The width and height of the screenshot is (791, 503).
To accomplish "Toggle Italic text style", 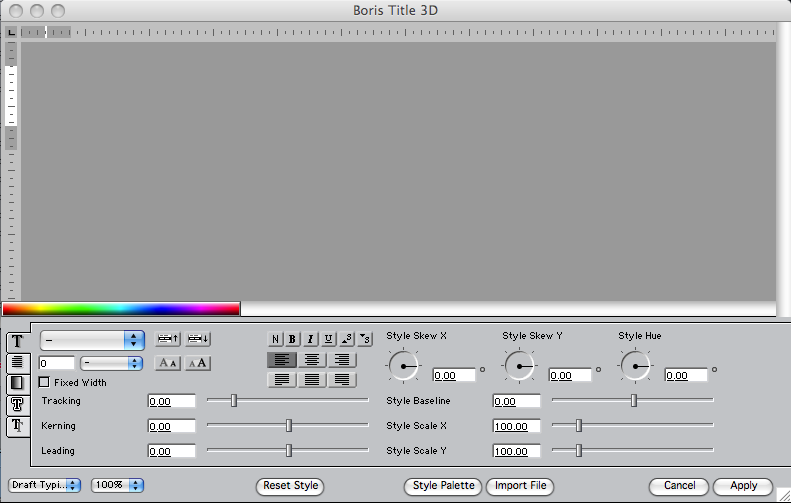I will tap(311, 339).
